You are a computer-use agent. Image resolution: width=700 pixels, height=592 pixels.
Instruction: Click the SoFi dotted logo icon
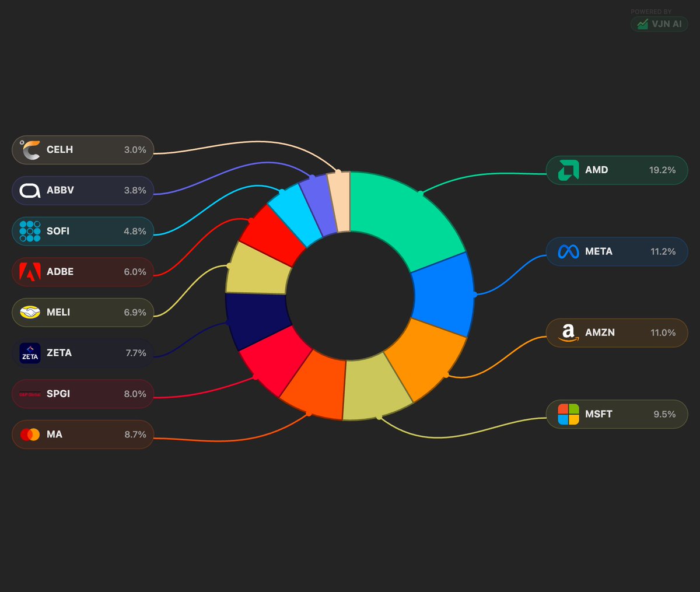[x=30, y=231]
